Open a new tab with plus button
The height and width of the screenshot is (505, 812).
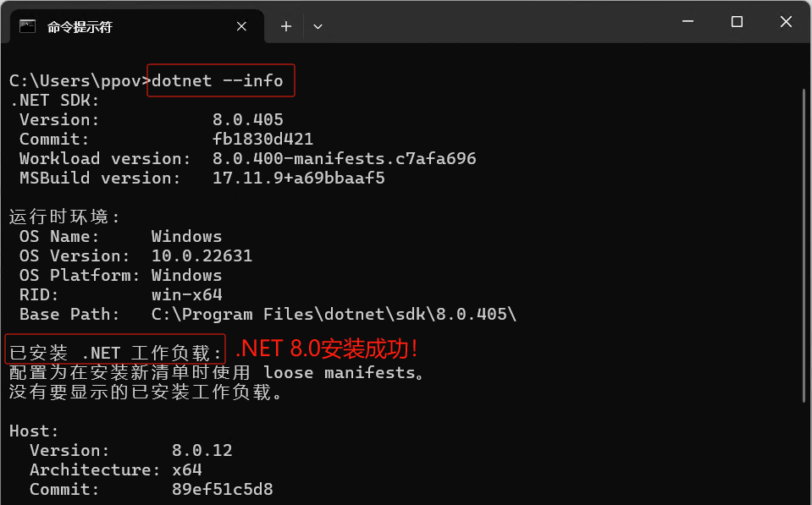click(286, 26)
